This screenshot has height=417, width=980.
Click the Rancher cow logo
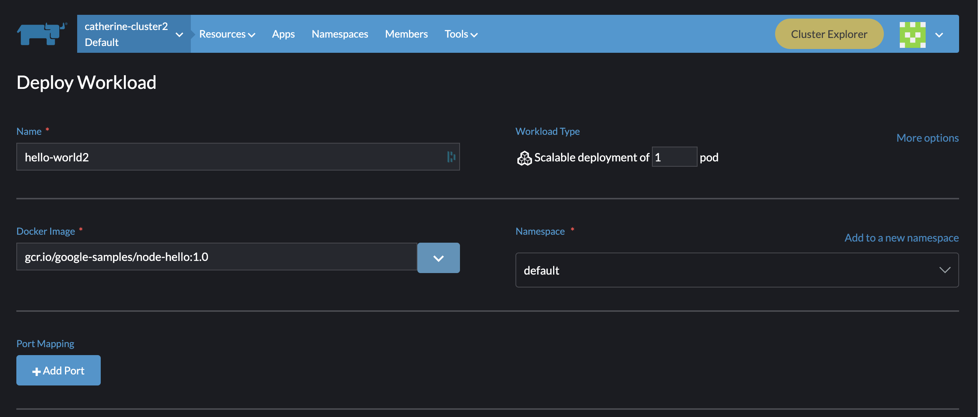(x=42, y=34)
